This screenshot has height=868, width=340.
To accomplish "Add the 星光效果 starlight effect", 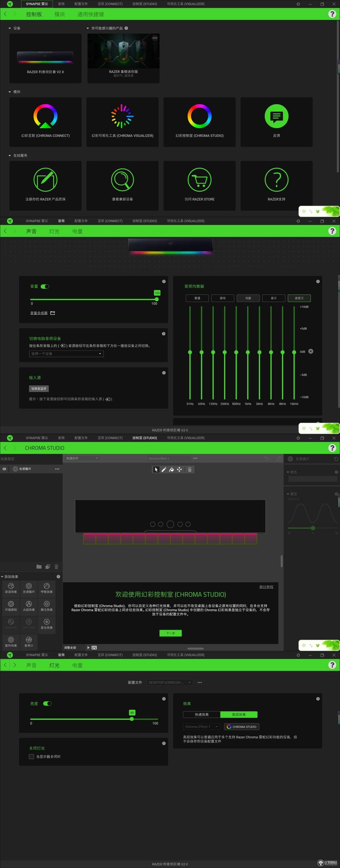I will tap(47, 624).
